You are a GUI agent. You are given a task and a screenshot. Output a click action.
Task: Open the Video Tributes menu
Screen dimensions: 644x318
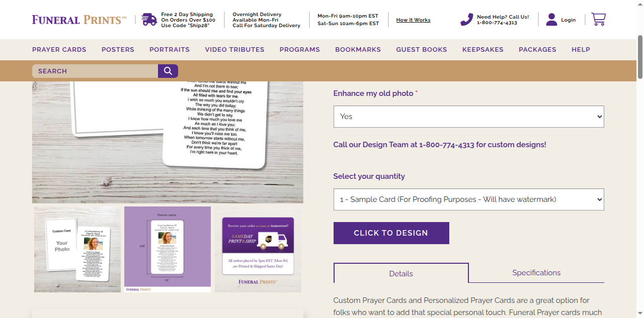pos(234,49)
